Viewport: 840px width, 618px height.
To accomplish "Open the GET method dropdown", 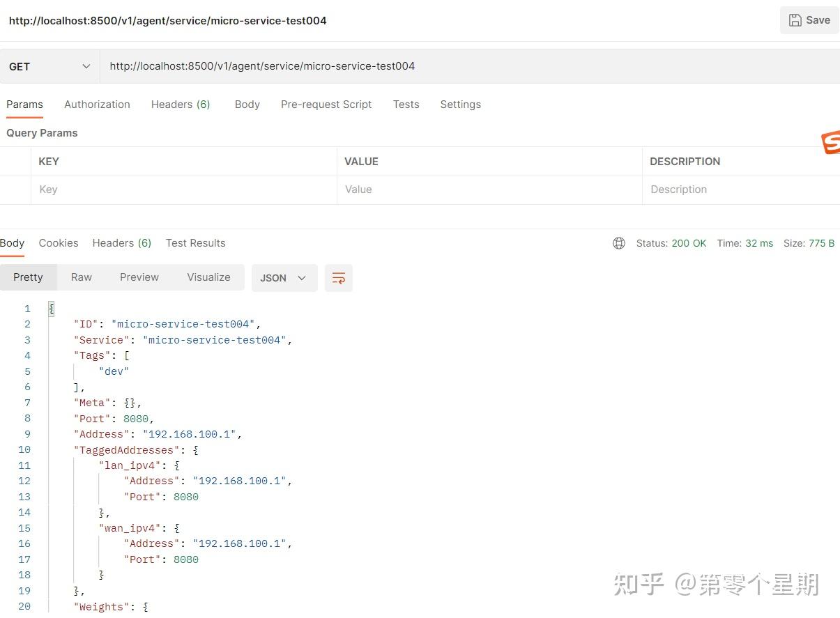I will point(49,66).
